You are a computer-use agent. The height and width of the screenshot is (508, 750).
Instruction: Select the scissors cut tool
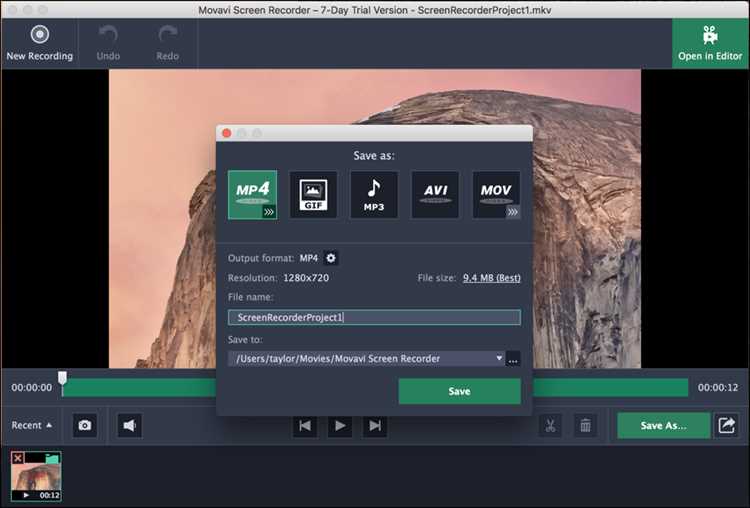coord(550,425)
